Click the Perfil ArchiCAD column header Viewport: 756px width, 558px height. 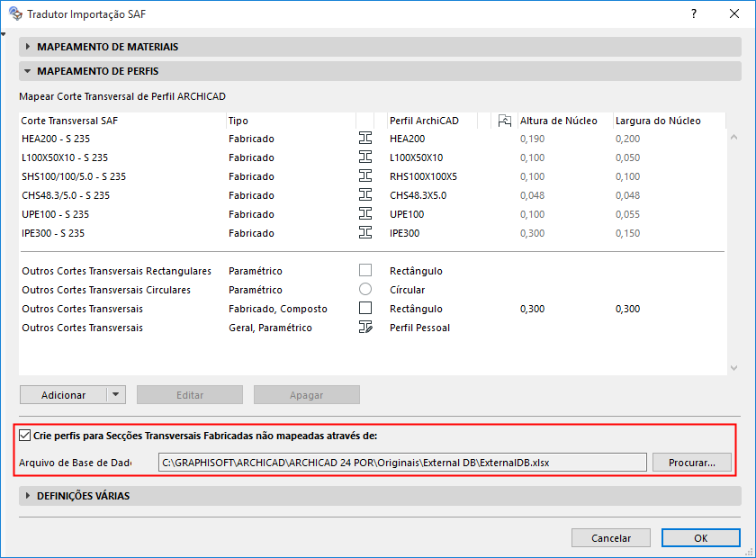click(433, 121)
